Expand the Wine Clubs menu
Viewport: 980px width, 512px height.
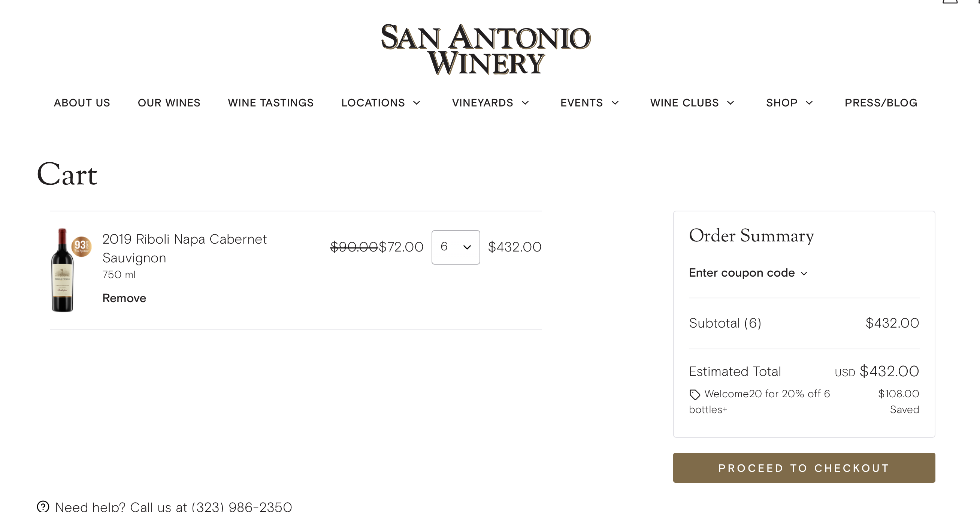(692, 103)
